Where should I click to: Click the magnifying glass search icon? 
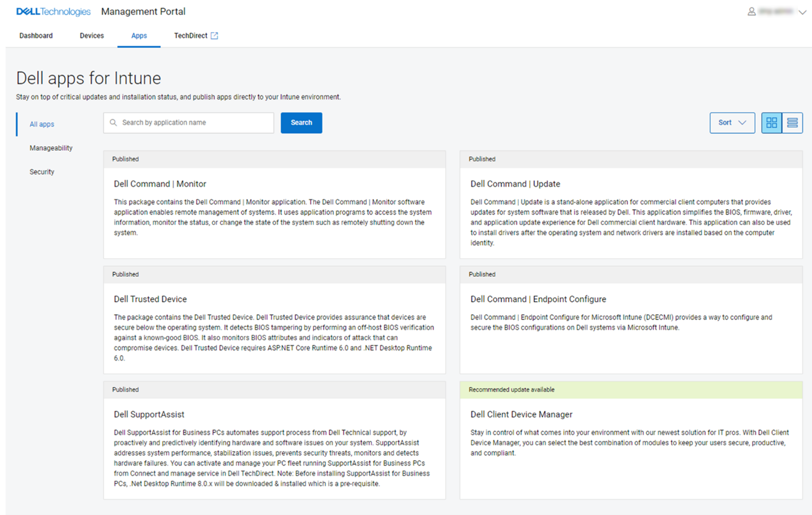click(x=113, y=123)
